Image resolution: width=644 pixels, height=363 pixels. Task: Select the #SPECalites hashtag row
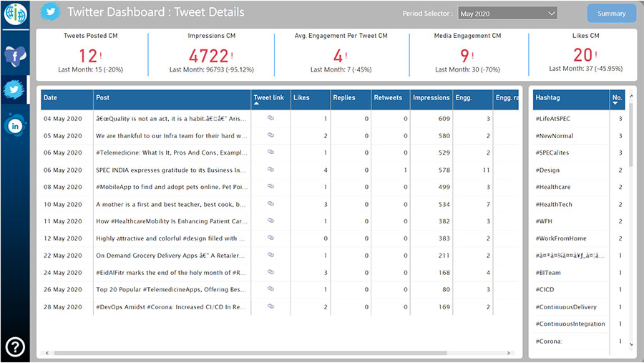(x=579, y=153)
